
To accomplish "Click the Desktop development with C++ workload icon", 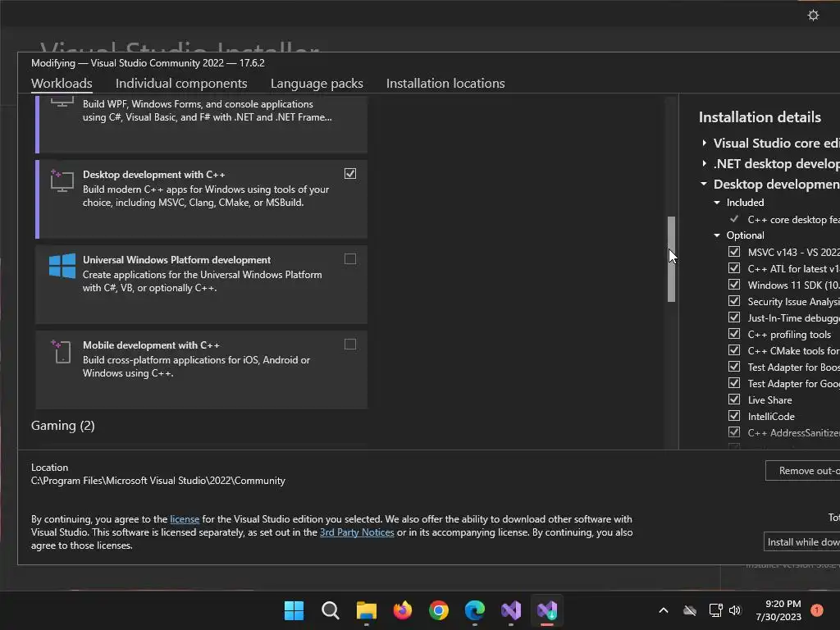I will pos(62,180).
